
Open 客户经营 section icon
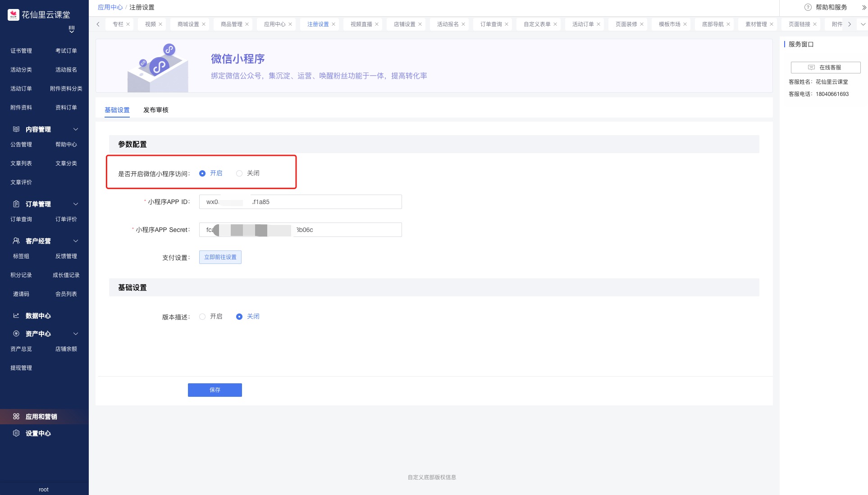16,241
